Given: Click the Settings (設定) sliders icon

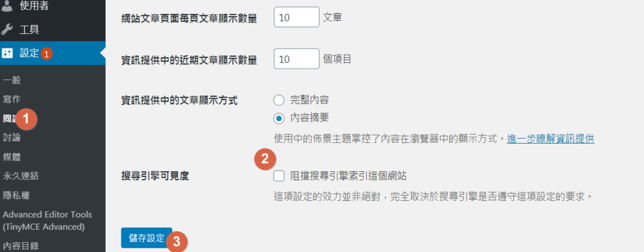Looking at the screenshot, I should (x=8, y=54).
